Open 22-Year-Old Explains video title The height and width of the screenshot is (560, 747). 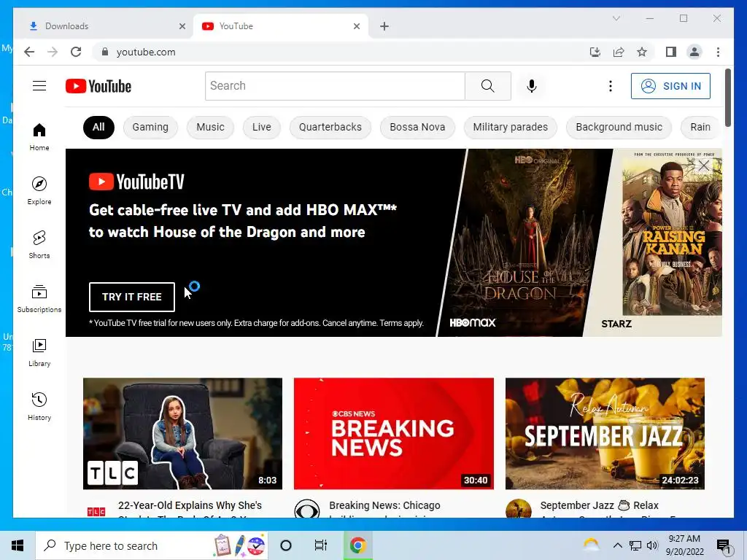190,507
